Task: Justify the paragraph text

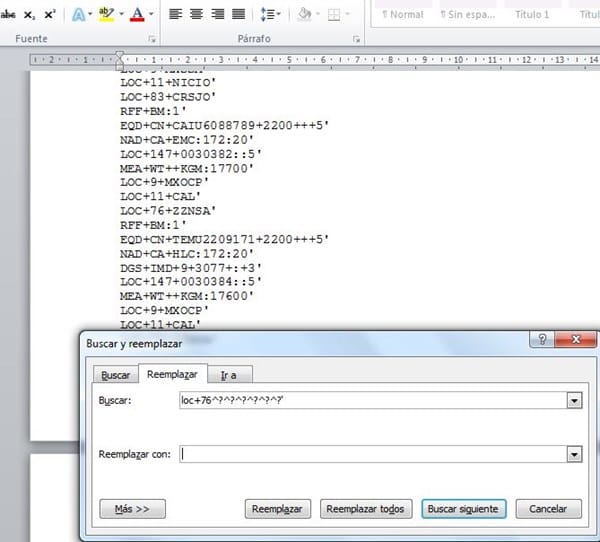Action: coord(238,15)
